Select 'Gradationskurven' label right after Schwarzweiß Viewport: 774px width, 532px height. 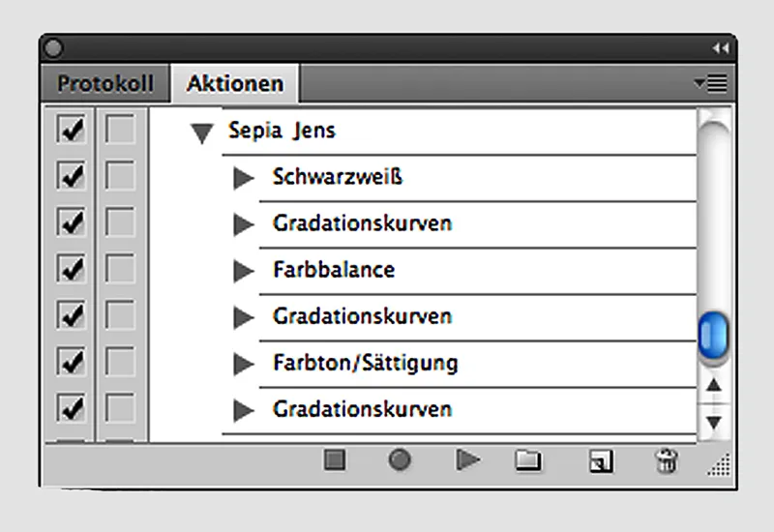(363, 223)
